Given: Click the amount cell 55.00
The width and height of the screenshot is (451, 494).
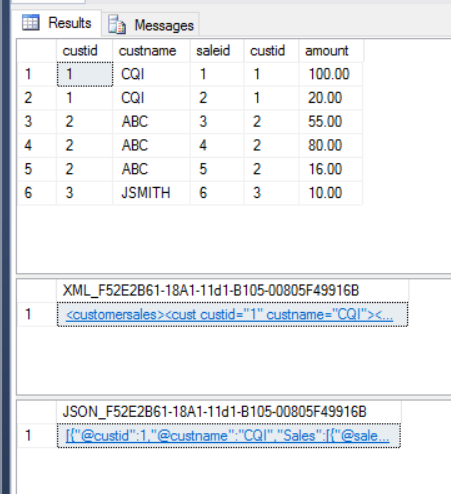Looking at the screenshot, I should tap(331, 122).
